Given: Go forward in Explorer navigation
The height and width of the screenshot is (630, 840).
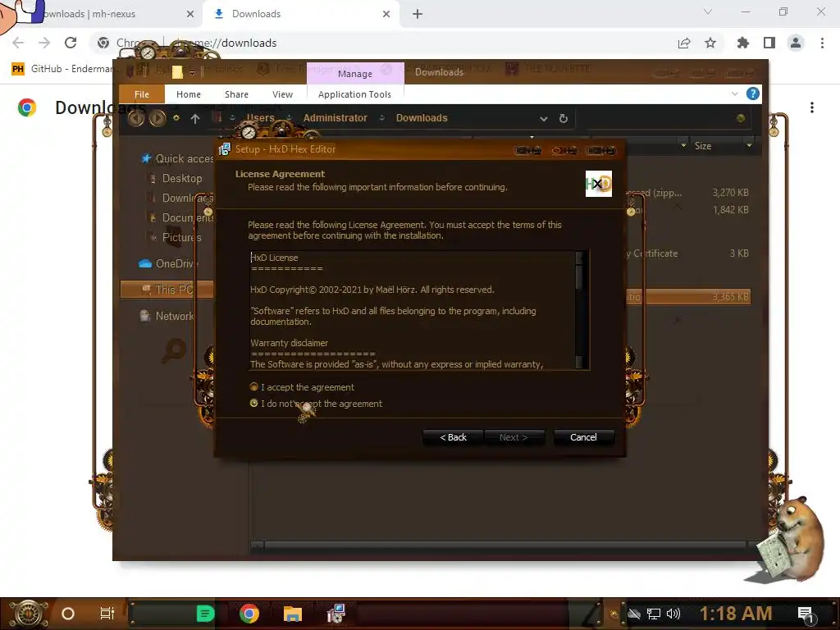Looking at the screenshot, I should [x=157, y=118].
